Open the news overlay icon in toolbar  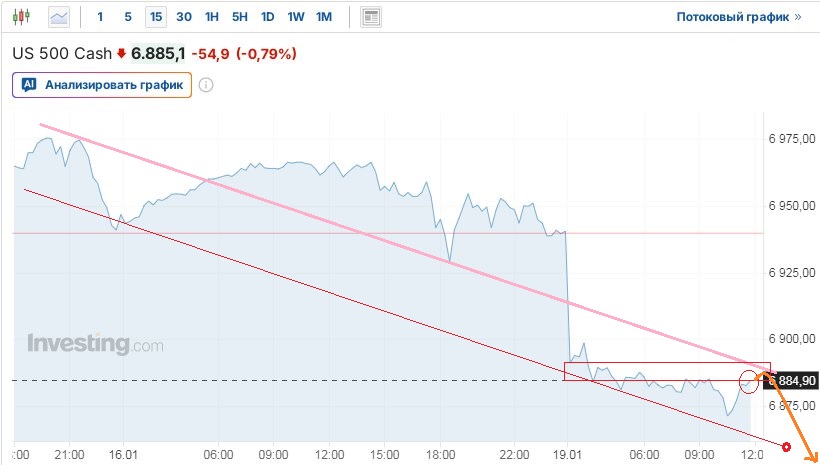click(371, 17)
